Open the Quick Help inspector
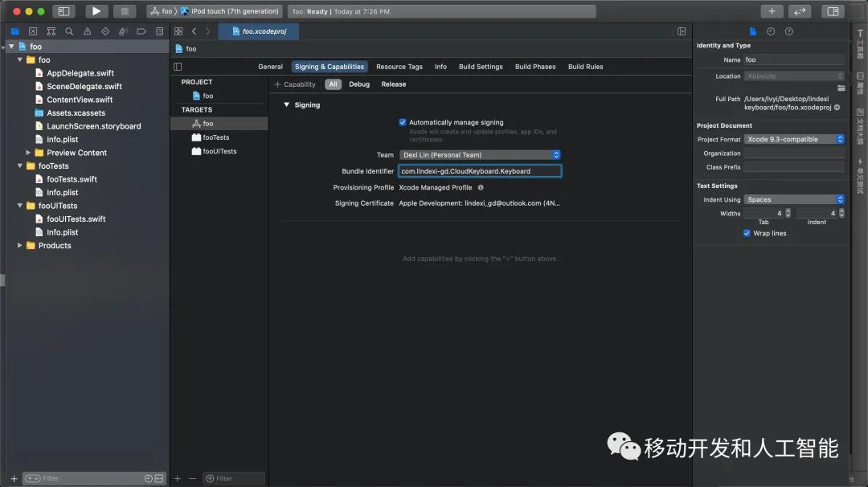This screenshot has width=868, height=487. click(x=789, y=31)
